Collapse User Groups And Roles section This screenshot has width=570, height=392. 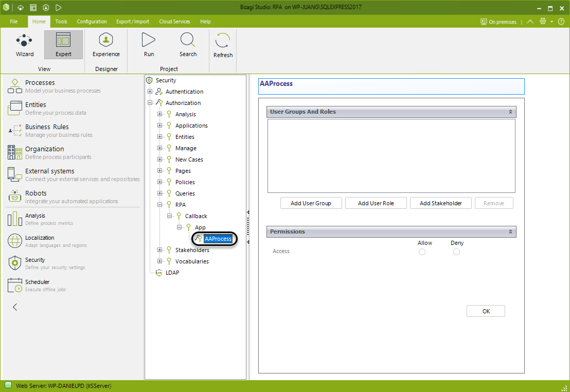point(510,112)
